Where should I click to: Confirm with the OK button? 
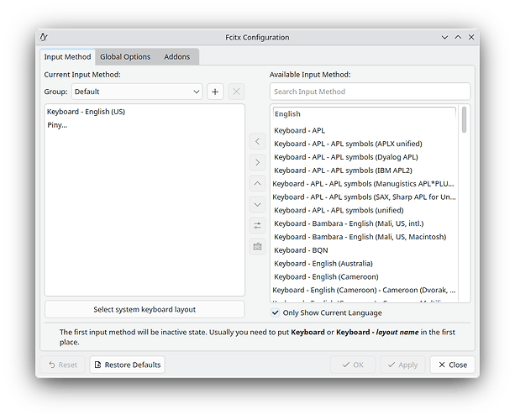(353, 365)
